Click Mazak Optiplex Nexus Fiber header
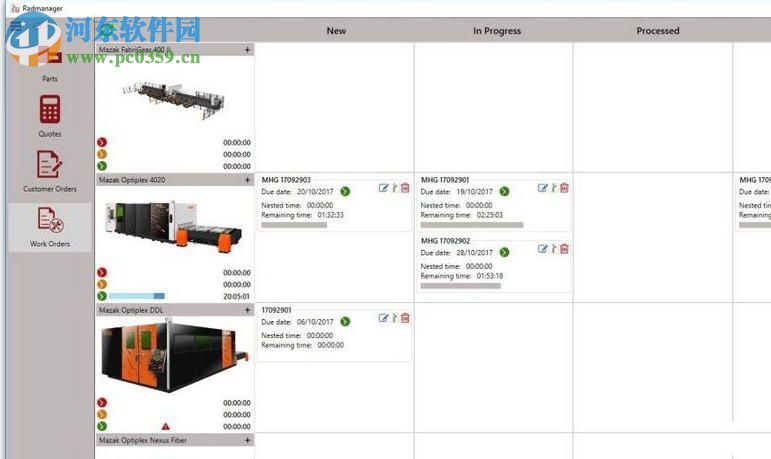This screenshot has height=459, width=771. (x=175, y=440)
